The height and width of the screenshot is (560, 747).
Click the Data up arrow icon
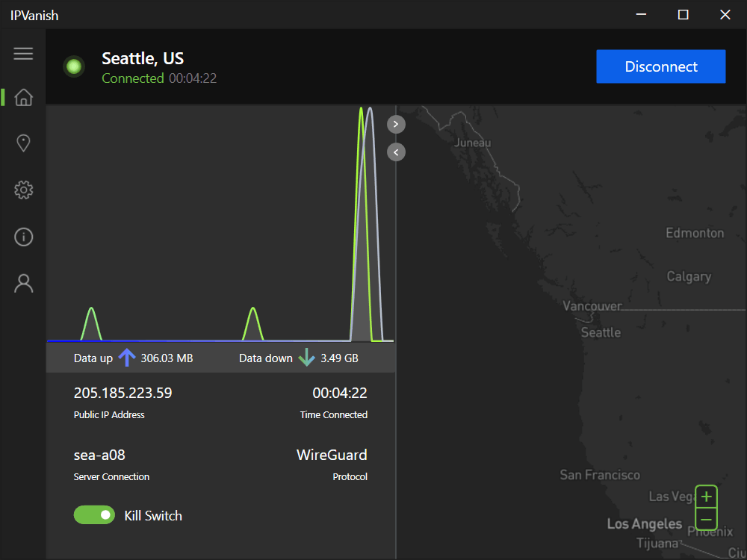127,358
